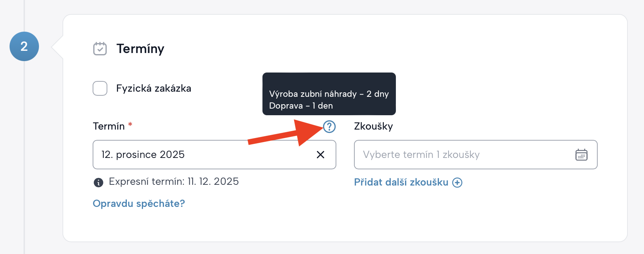Screen dimensions: 644x254
Task: Open calendar picker in Zkoušky field
Action: click(581, 155)
